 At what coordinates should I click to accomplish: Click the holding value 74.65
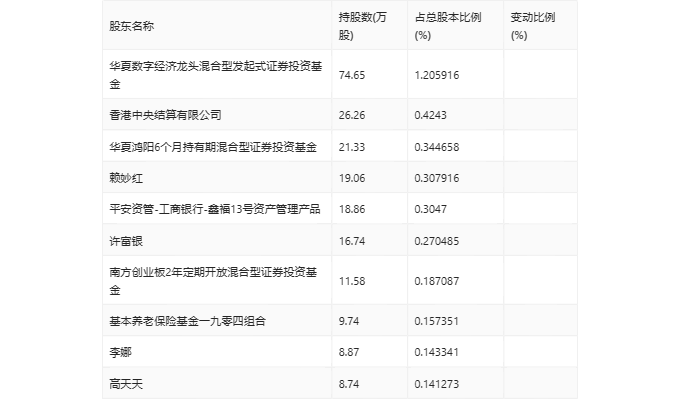coord(352,75)
